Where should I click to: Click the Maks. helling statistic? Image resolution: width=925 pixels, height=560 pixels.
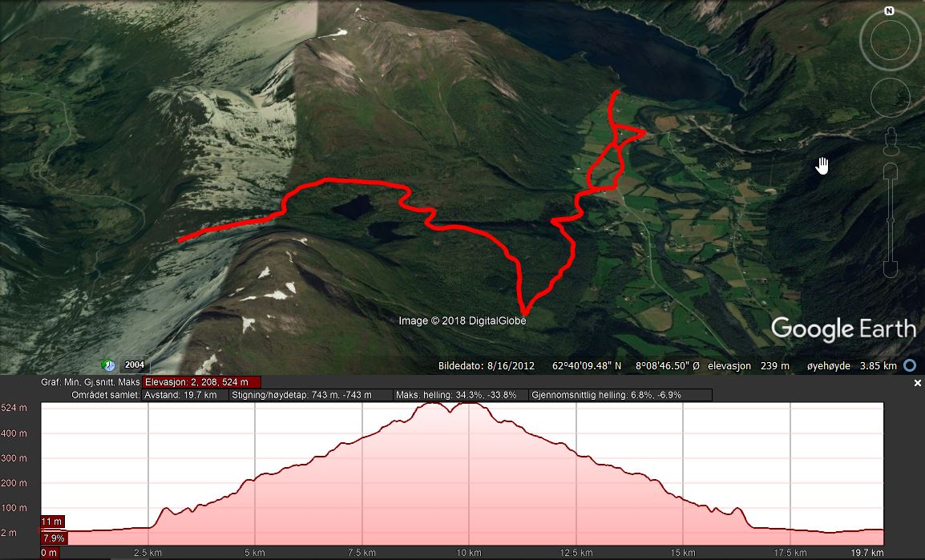[x=461, y=395]
